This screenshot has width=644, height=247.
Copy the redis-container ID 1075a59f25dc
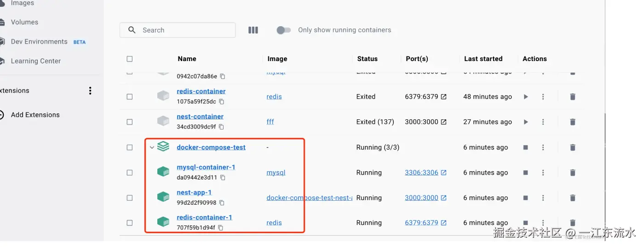[x=221, y=101]
